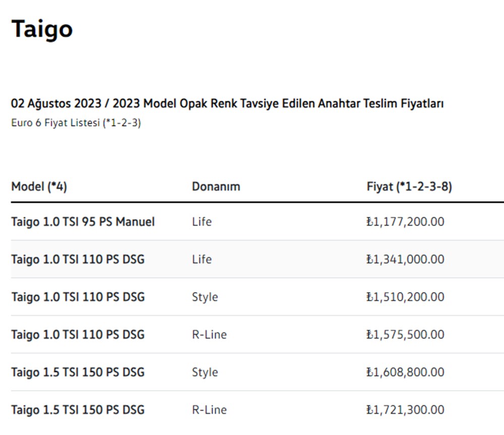Click the ₺1,721,300.00 price cell
Viewport: 504px width, 435px height.
point(405,410)
